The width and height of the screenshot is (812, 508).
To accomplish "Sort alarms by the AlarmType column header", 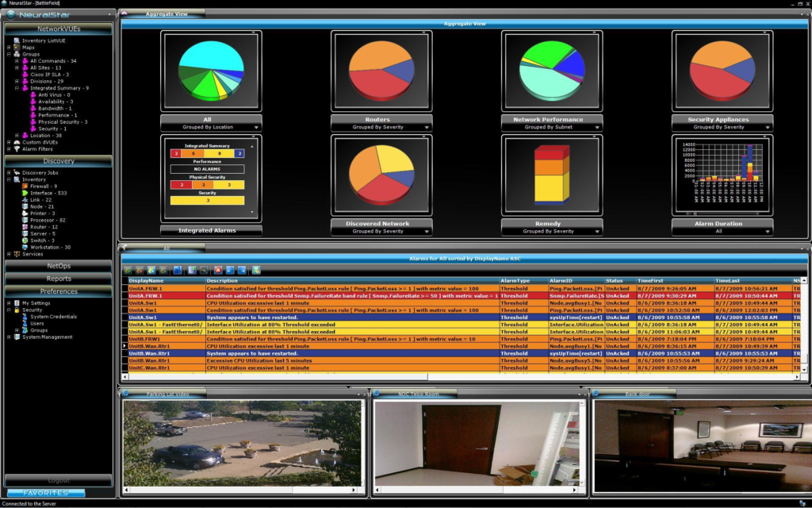I will (515, 280).
